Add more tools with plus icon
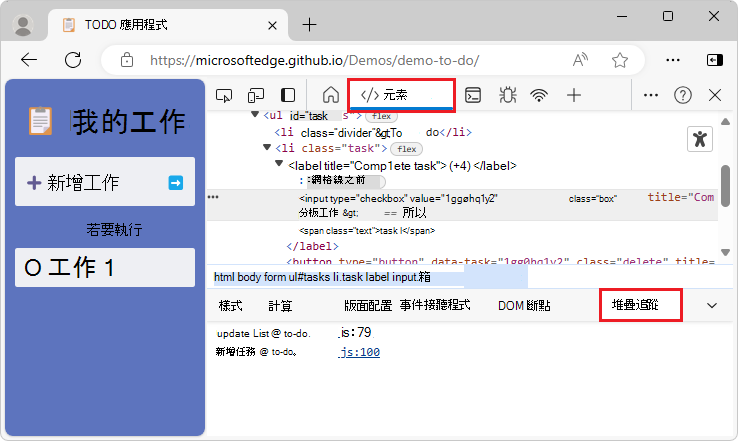The image size is (738, 441). pos(574,95)
